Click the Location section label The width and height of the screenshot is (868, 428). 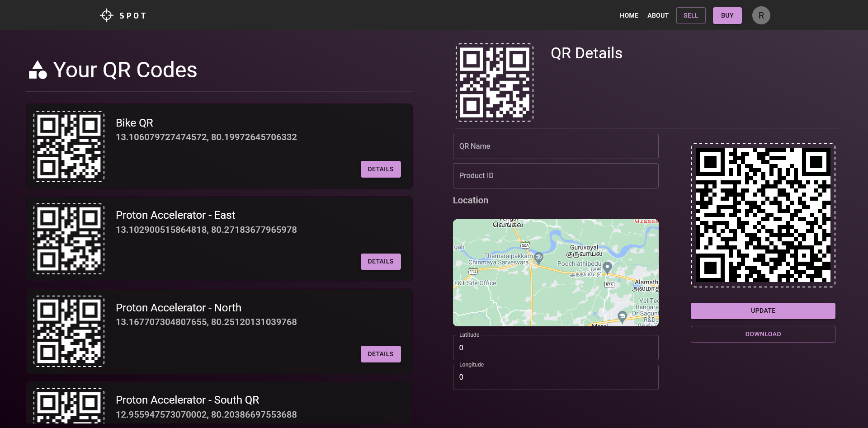click(x=471, y=200)
